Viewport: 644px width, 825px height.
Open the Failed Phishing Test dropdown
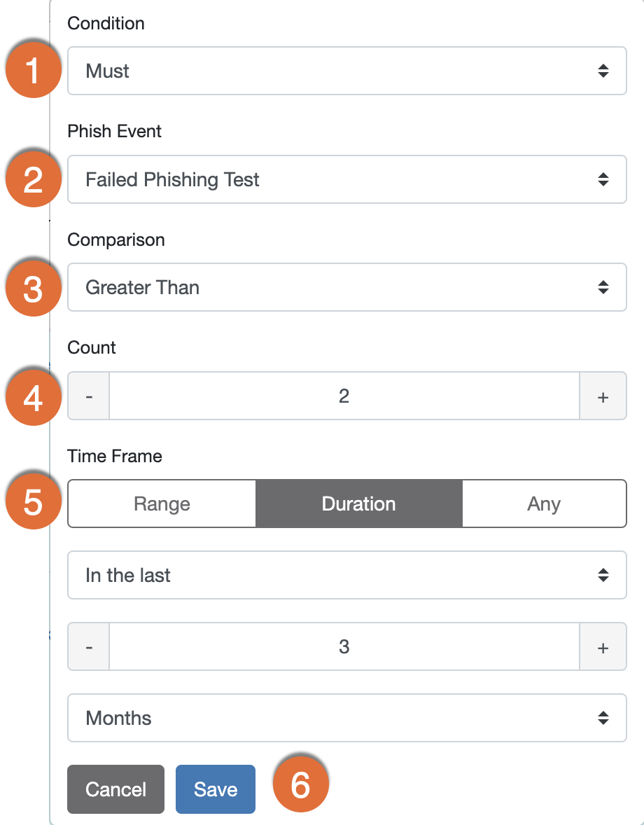(346, 179)
